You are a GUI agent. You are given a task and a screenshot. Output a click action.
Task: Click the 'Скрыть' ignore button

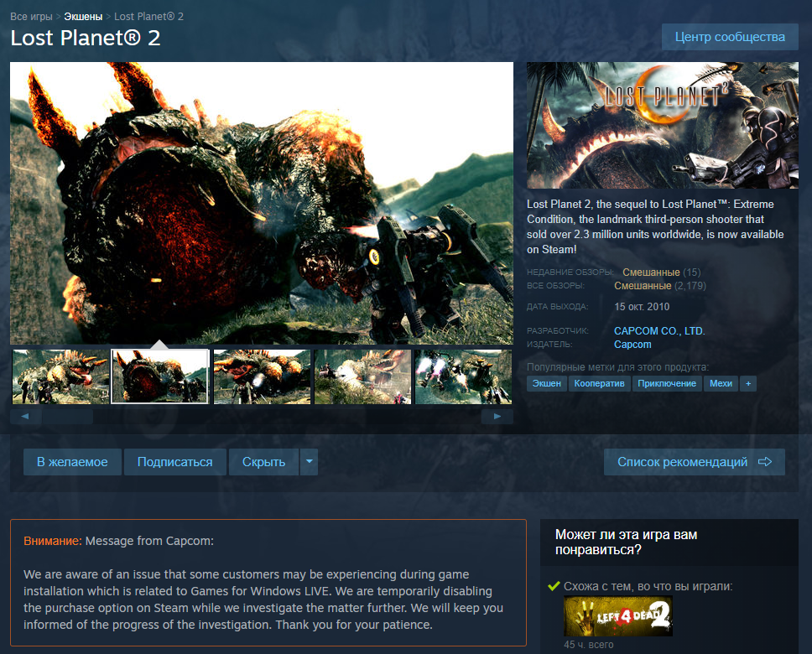[263, 462]
